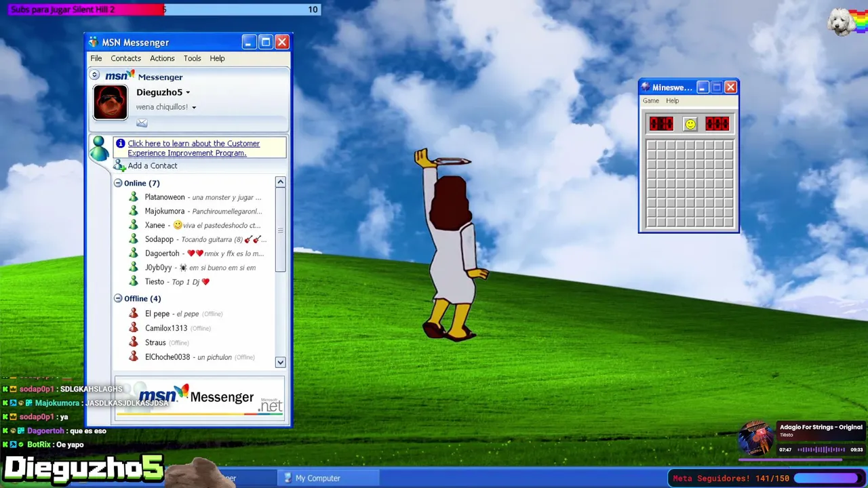Image resolution: width=868 pixels, height=488 pixels.
Task: Select the contact name 'Straus'
Action: pyautogui.click(x=155, y=342)
